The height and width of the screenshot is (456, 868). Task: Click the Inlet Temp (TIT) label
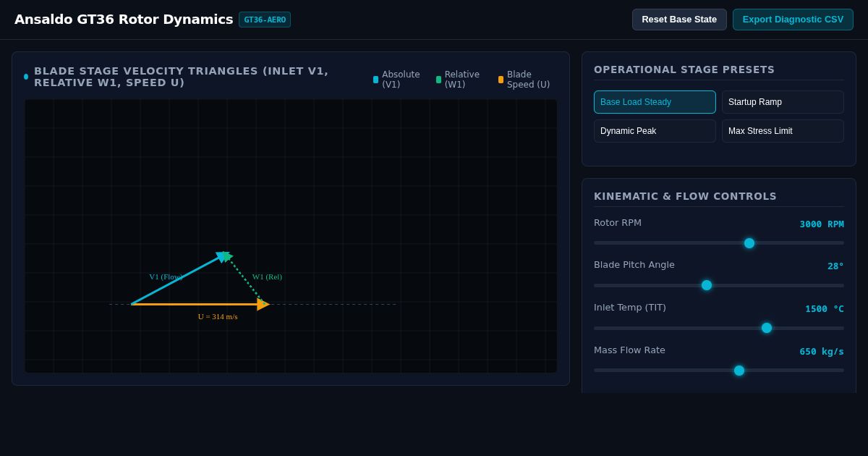click(630, 308)
